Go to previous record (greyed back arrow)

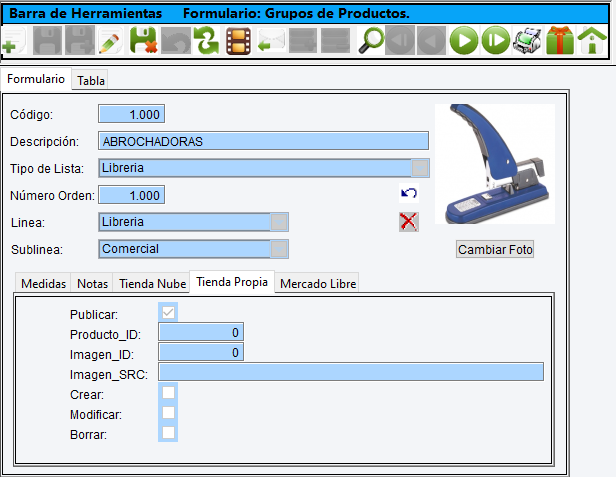(x=431, y=40)
